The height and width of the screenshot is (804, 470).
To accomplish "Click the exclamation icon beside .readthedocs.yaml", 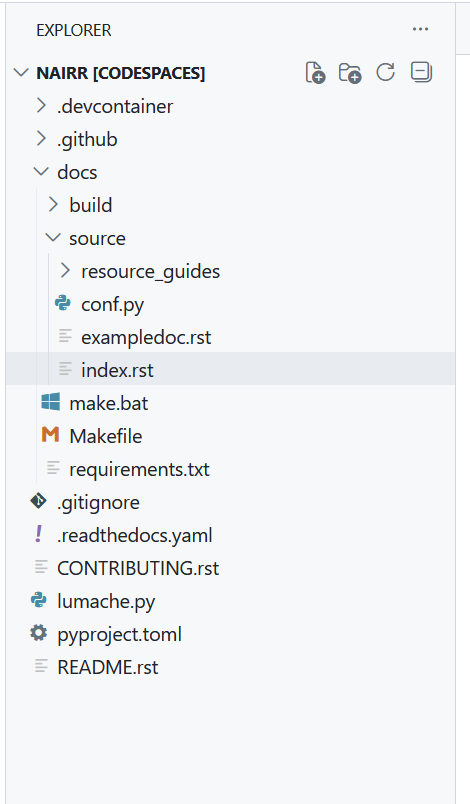I will point(38,534).
